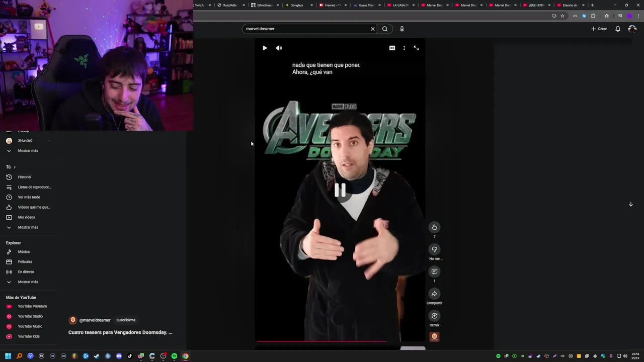
Task: Open En directo under Explorar
Action: (x=26, y=272)
